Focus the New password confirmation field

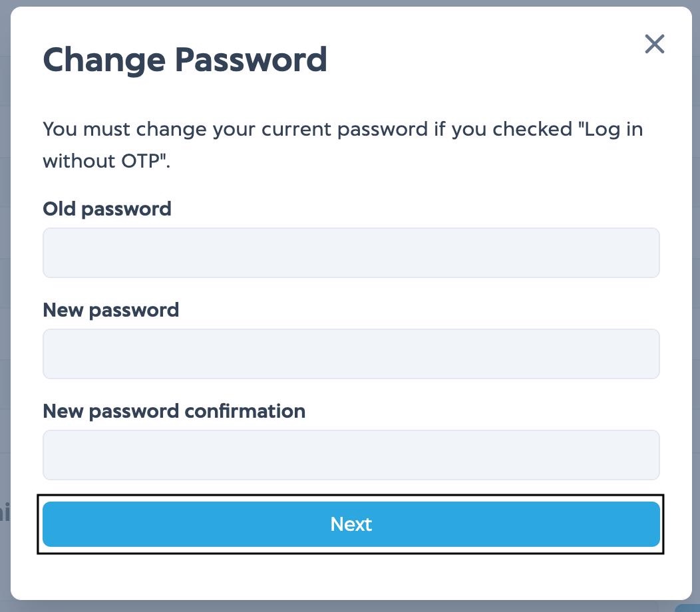coord(351,455)
